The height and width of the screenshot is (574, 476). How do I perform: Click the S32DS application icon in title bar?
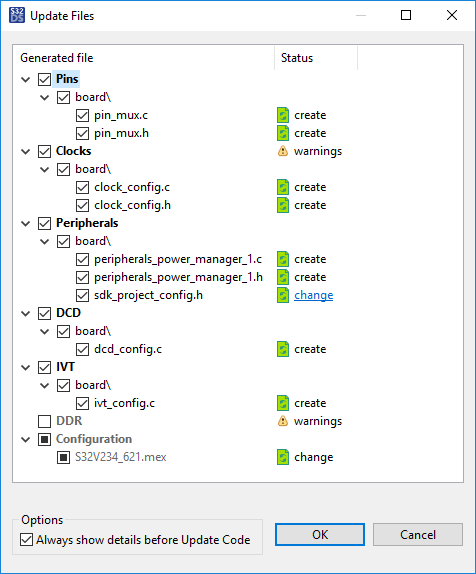click(x=17, y=15)
